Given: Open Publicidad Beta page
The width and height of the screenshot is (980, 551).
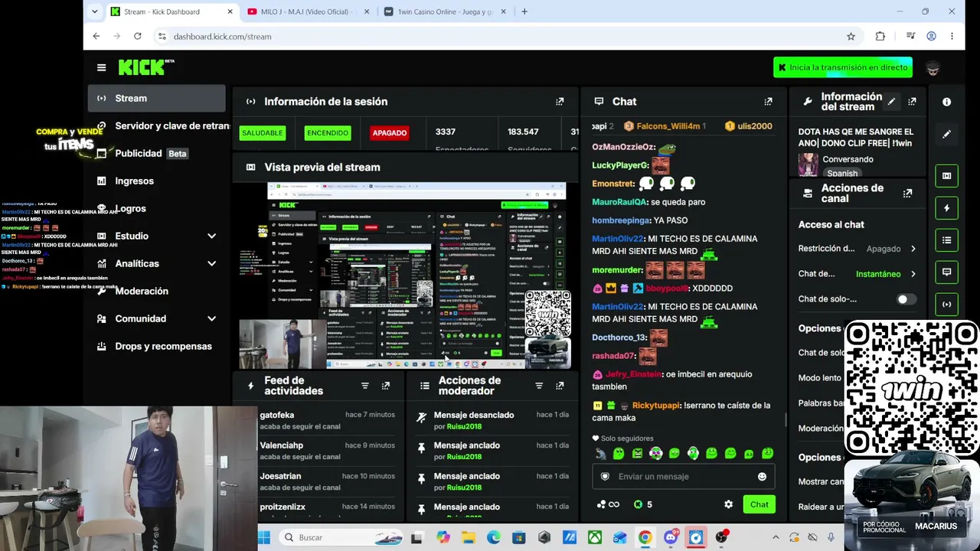Looking at the screenshot, I should click(x=157, y=153).
